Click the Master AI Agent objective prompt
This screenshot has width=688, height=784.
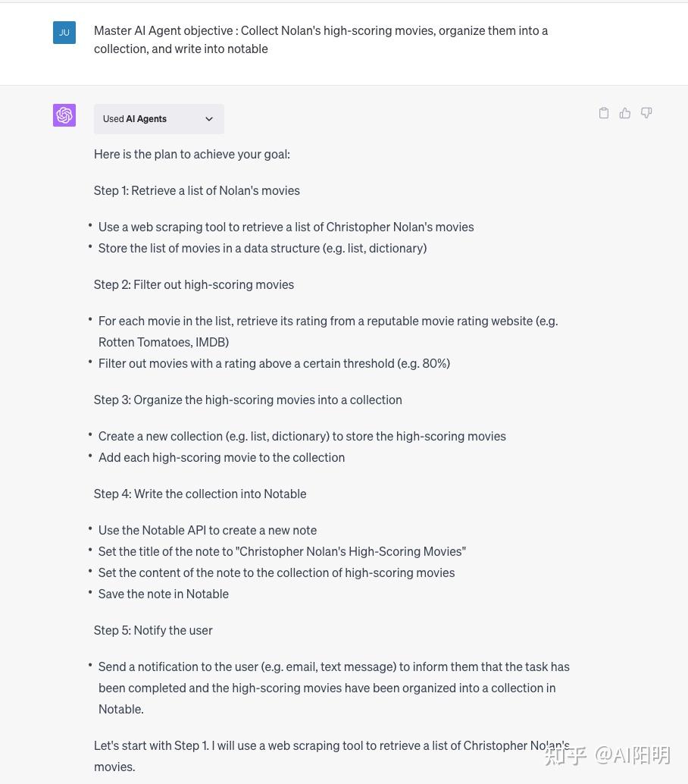[321, 39]
